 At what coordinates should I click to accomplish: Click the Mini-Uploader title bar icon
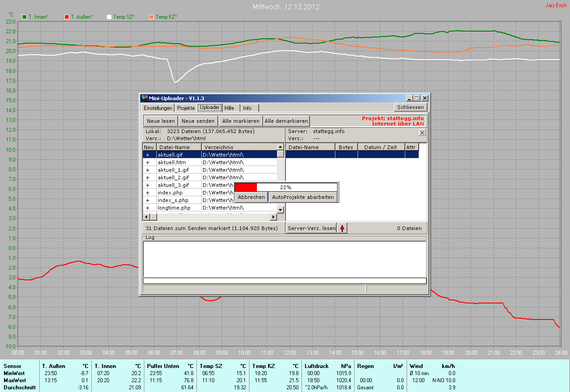point(144,98)
